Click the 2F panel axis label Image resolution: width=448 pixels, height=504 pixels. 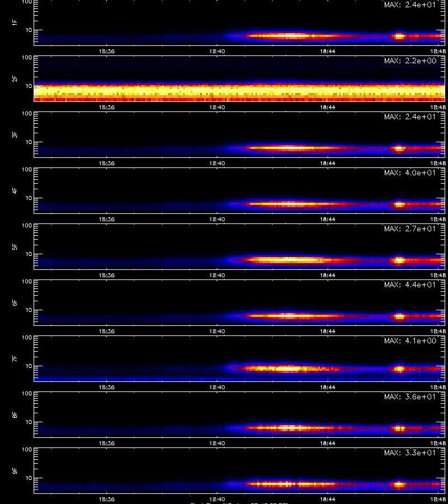click(x=15, y=78)
